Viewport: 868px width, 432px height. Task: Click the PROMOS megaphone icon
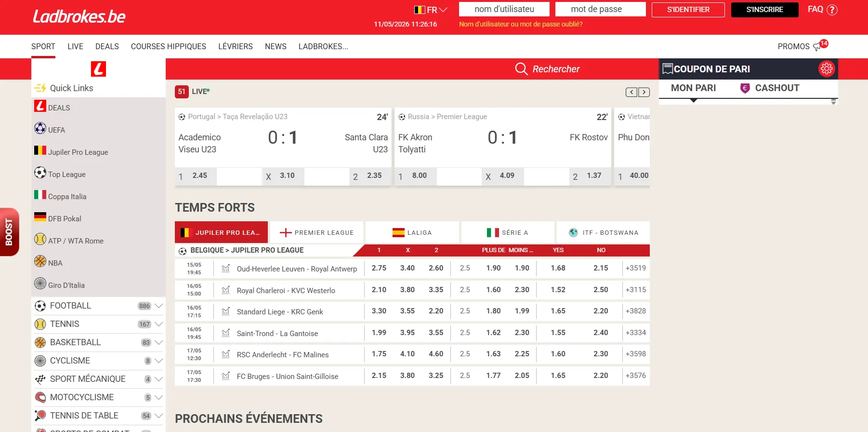(817, 47)
